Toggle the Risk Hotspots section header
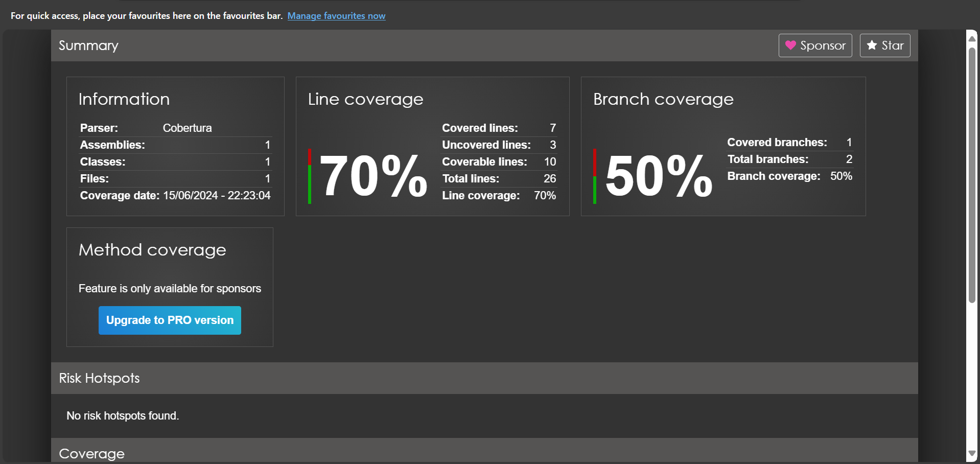This screenshot has height=464, width=980. tap(99, 378)
